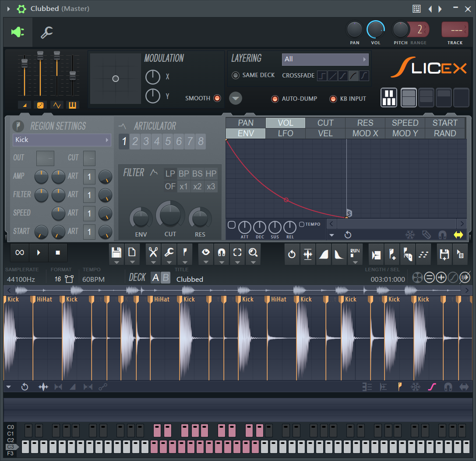Switch to Deck B
Viewport: 476px width, 461px height.
pos(166,278)
